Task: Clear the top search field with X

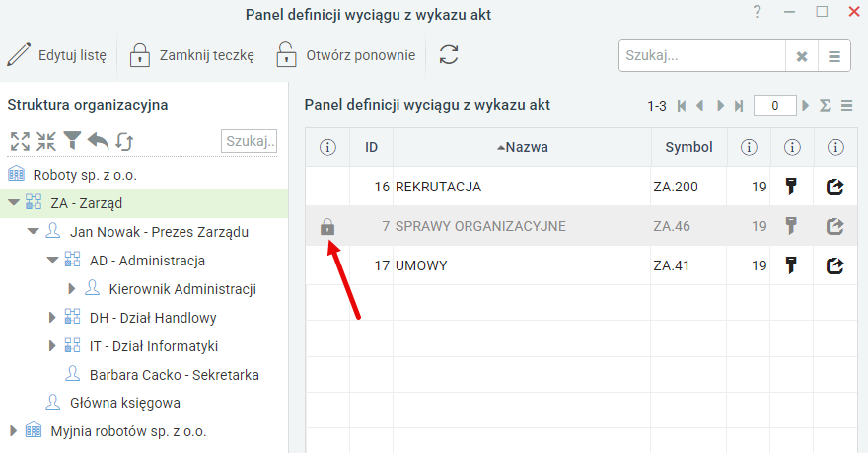Action: click(802, 56)
